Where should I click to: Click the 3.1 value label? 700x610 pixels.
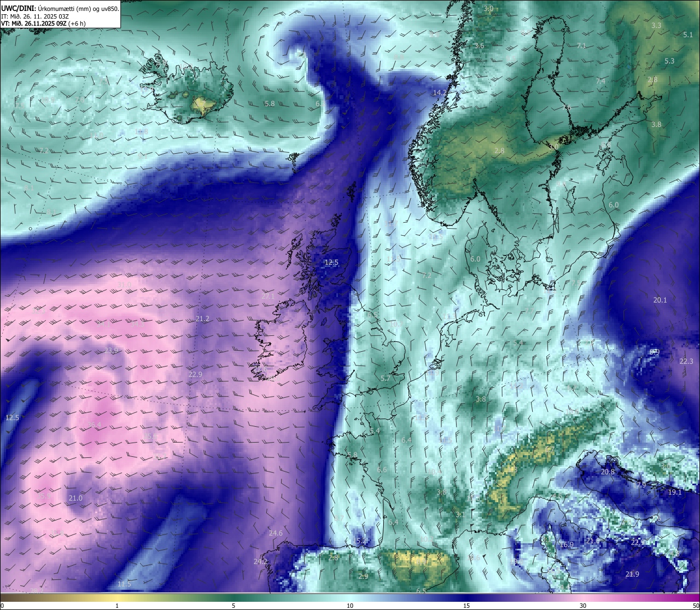(460, 514)
